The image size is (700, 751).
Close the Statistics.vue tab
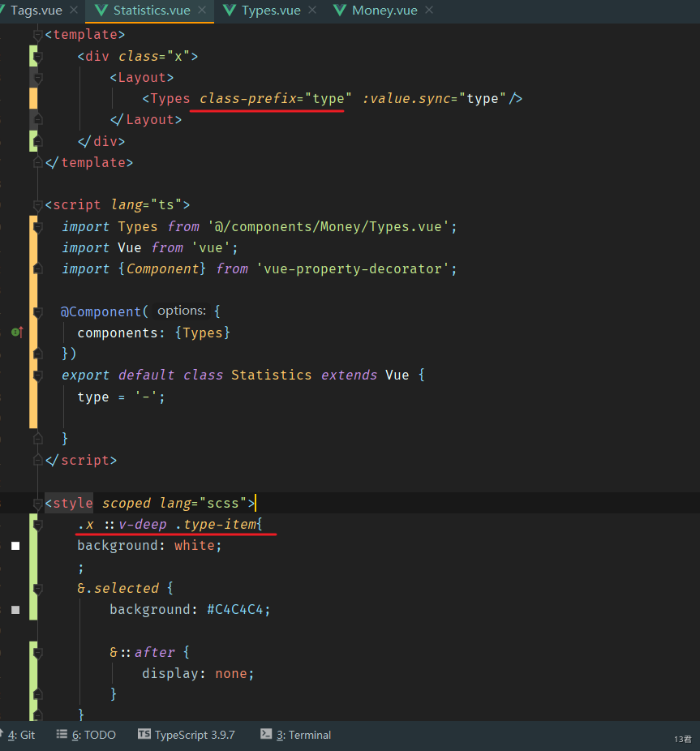(x=202, y=10)
